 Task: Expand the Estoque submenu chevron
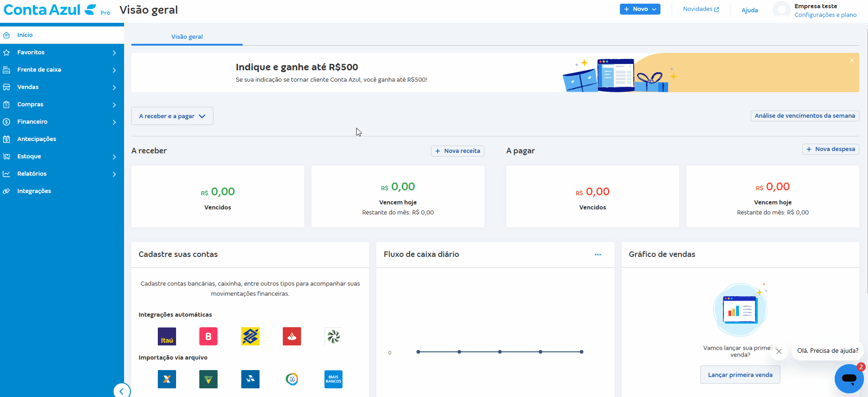[x=114, y=157]
